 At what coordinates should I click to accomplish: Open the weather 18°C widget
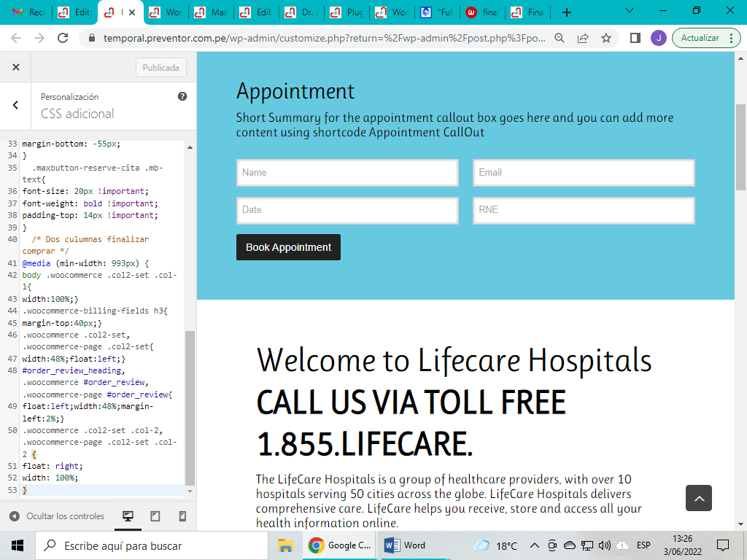(x=495, y=545)
